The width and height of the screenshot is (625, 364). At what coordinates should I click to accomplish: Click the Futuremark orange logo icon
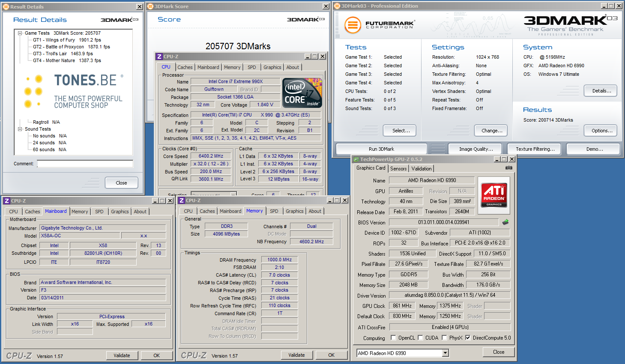pyautogui.click(x=353, y=25)
